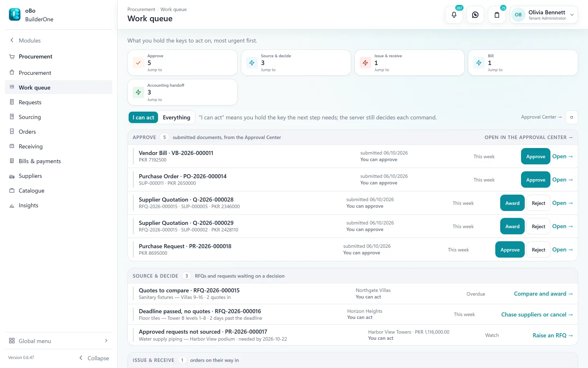Image resolution: width=588 pixels, height=368 pixels.
Task: Click the BuilderOne logo icon
Action: pos(15,15)
